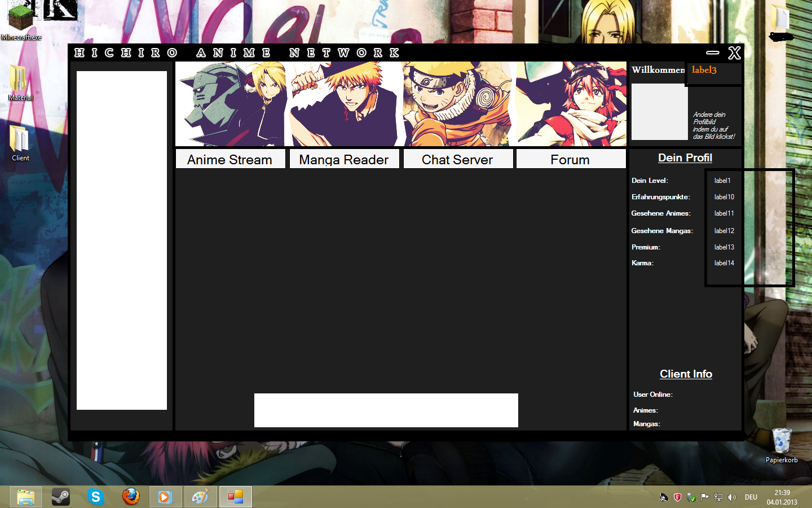Open File Explorer from the taskbar

click(26, 497)
